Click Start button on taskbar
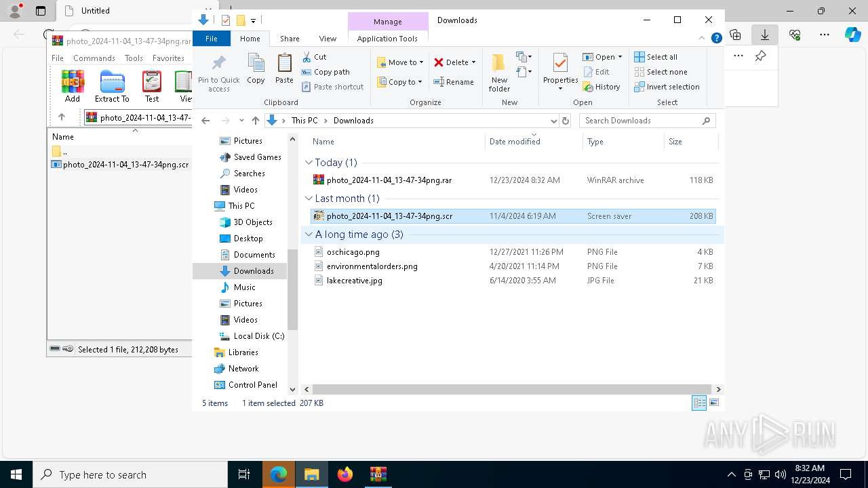This screenshot has height=488, width=868. tap(16, 474)
